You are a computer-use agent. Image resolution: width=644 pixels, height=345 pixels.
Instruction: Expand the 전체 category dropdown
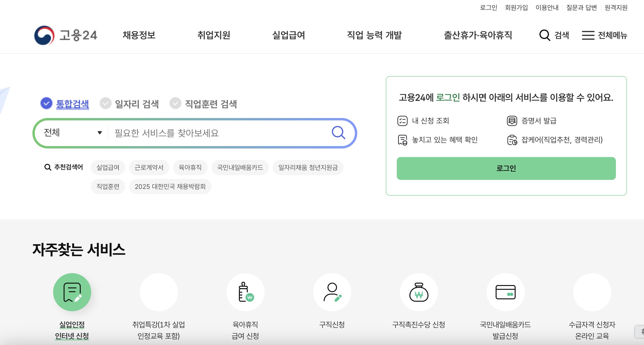pos(73,133)
